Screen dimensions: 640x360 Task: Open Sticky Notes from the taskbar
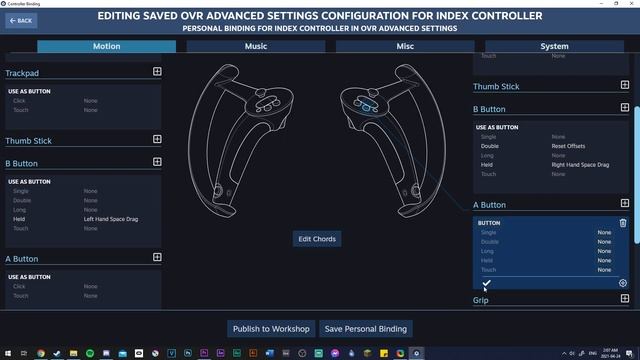tap(384, 353)
